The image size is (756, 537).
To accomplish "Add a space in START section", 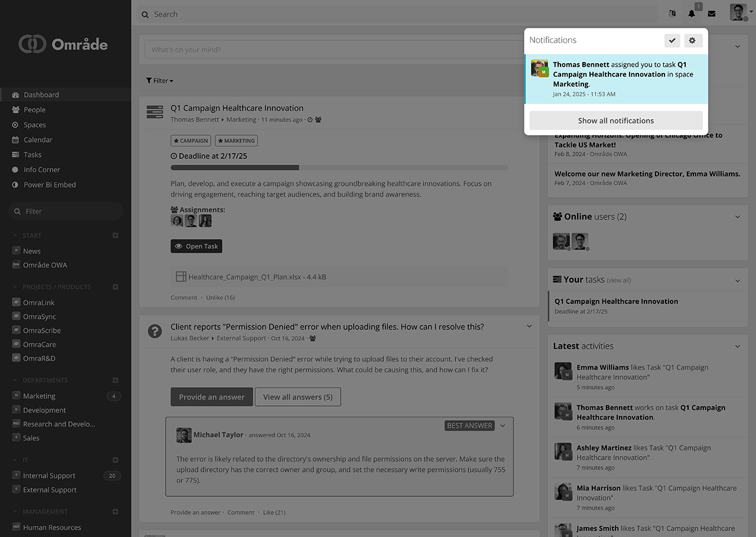I will 115,235.
